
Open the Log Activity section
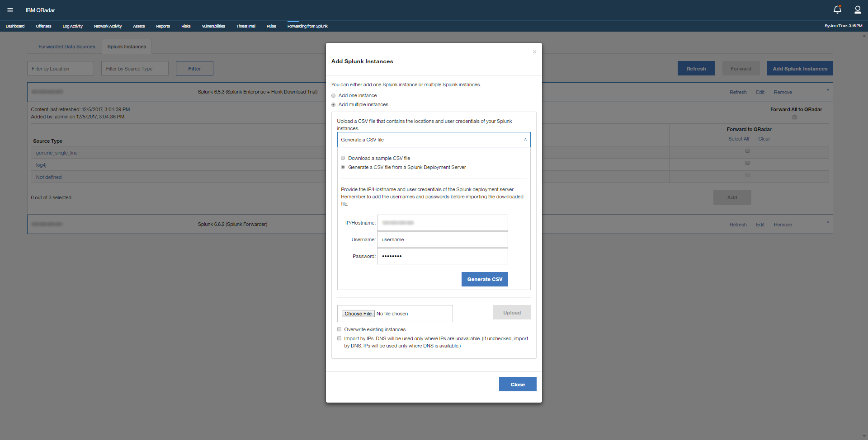72,26
